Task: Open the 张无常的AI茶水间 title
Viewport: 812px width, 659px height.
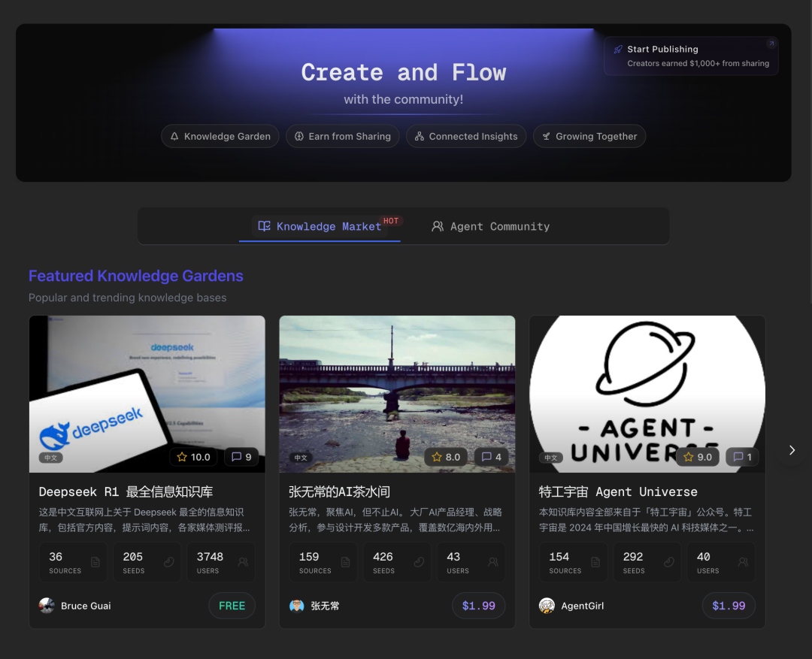Action: coord(340,491)
